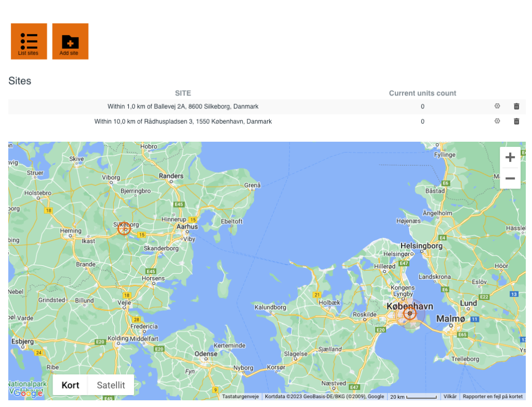Viewport: 532px width, 407px height.
Task: Locate the København site using its crosshair icon
Action: click(x=497, y=121)
